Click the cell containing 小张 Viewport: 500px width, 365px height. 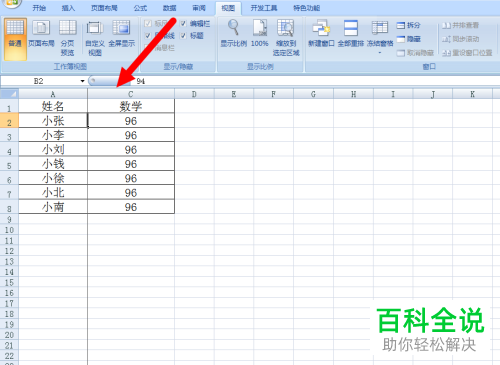tap(53, 120)
